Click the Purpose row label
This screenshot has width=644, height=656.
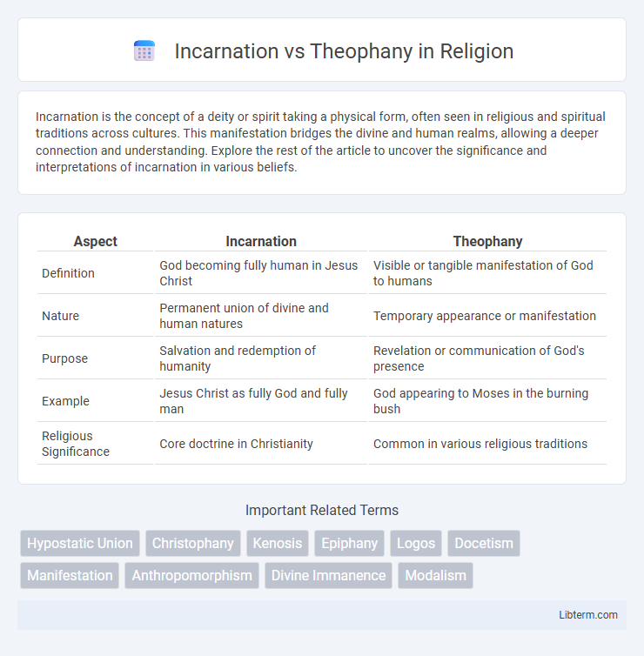pyautogui.click(x=65, y=358)
